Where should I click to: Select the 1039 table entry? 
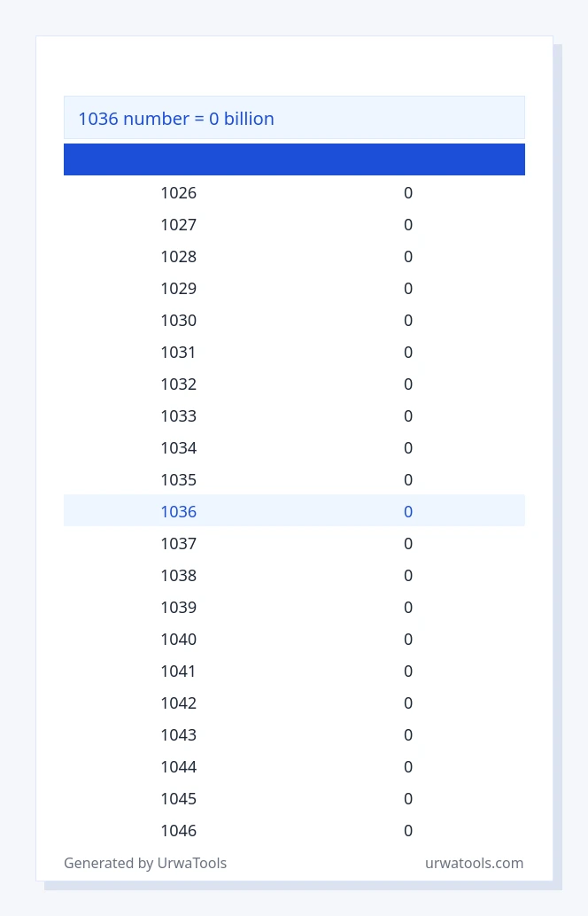click(179, 608)
